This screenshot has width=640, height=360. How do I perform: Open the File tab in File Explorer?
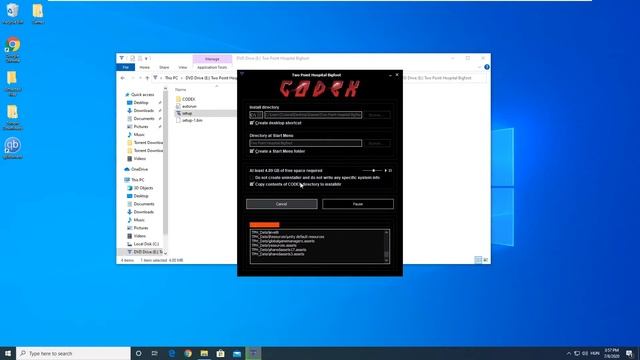(126, 67)
